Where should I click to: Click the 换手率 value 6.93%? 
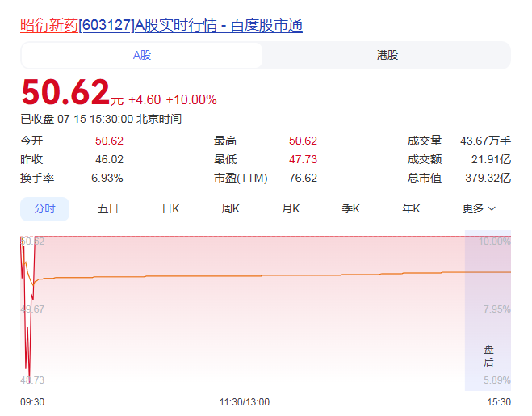point(107,178)
